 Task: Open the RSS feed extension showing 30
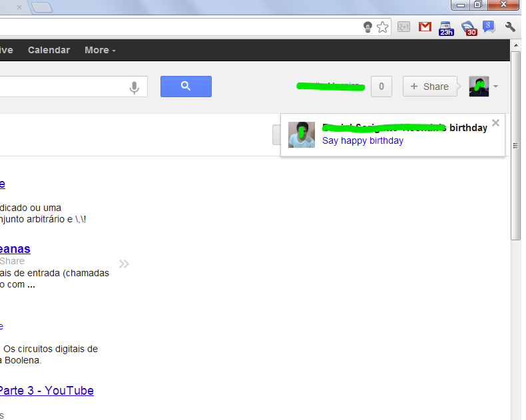click(469, 28)
